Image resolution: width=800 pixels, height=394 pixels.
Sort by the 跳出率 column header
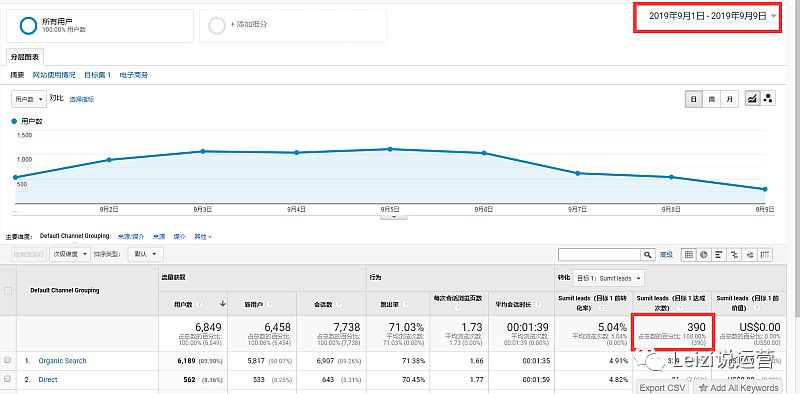click(390, 304)
